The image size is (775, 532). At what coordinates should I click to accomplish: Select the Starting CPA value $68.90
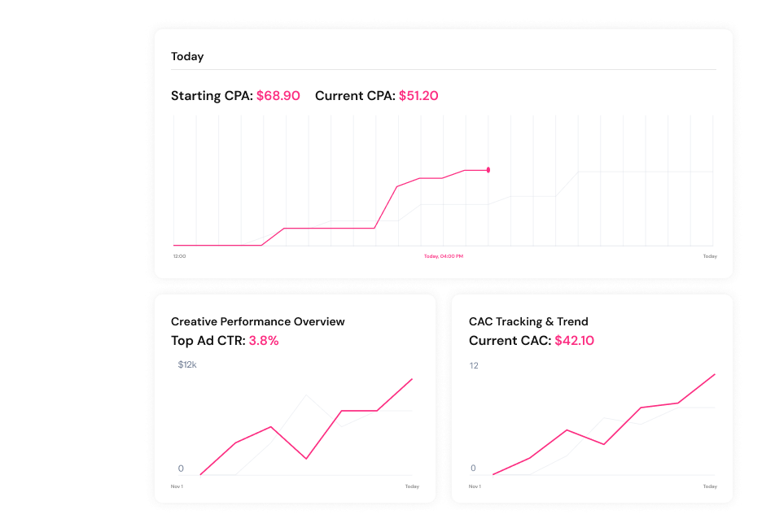pyautogui.click(x=278, y=96)
